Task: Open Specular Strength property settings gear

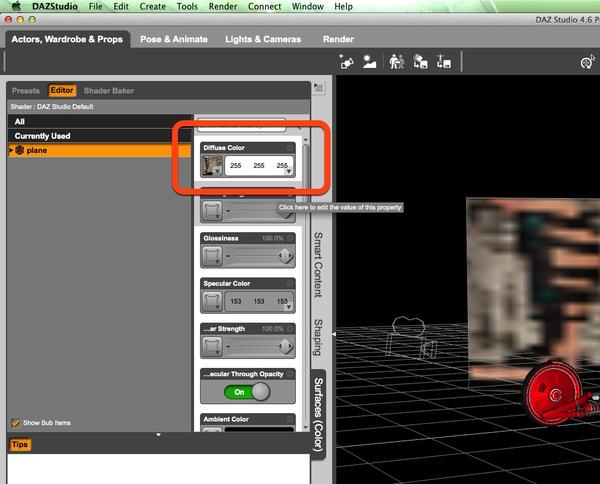Action: 290,329
